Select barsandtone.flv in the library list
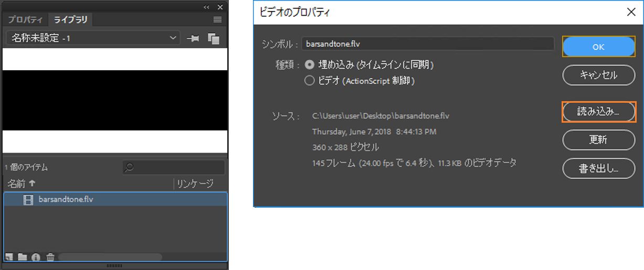Image resolution: width=644 pixels, height=270 pixels. [115, 199]
